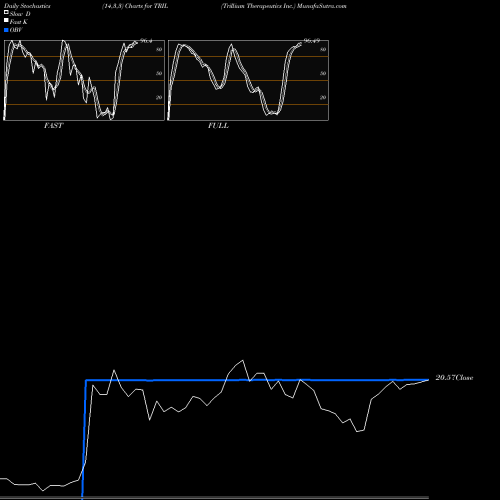
Task: Click the end of the blue OBV line
Action: click(x=428, y=379)
